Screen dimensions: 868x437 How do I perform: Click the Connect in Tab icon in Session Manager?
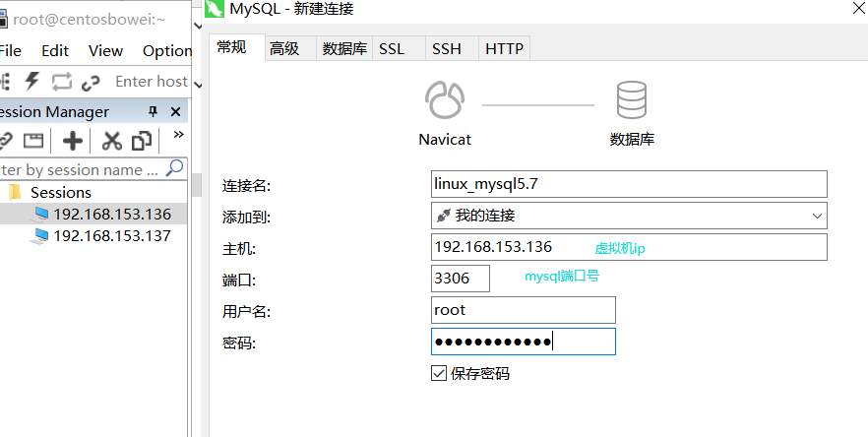coord(33,141)
